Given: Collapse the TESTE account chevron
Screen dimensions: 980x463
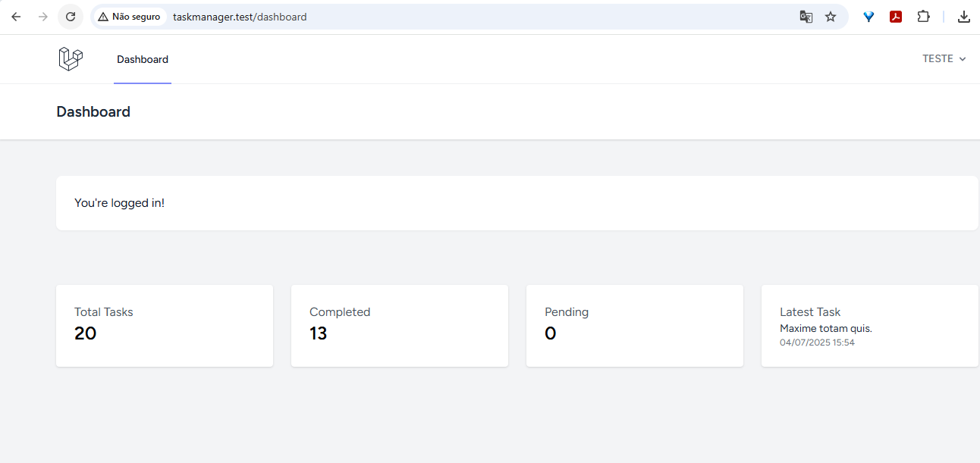Looking at the screenshot, I should point(963,58).
